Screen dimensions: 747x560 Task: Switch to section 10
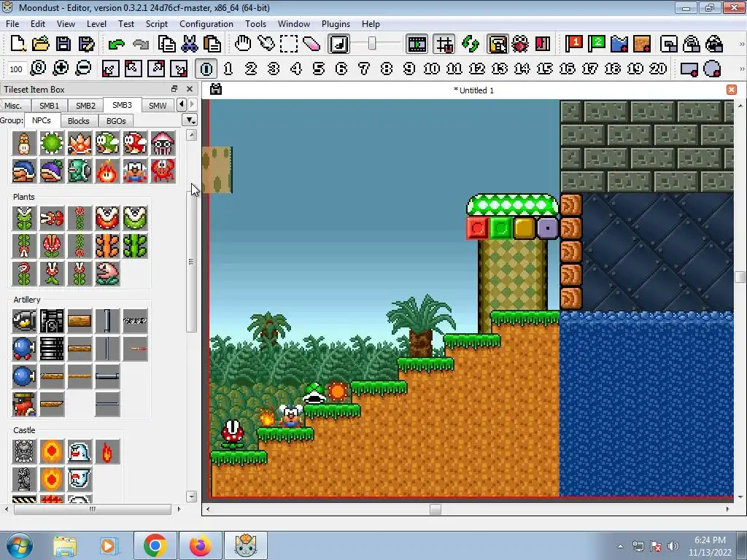pos(432,69)
